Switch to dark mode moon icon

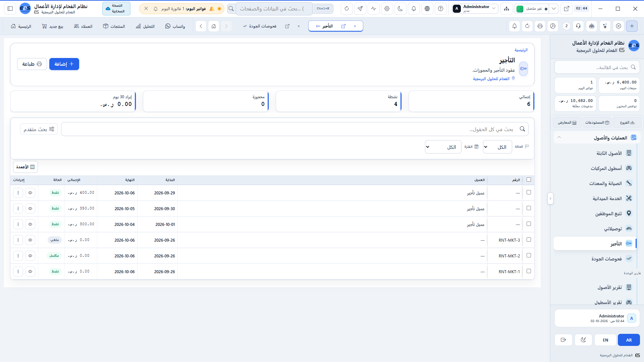pos(400,9)
